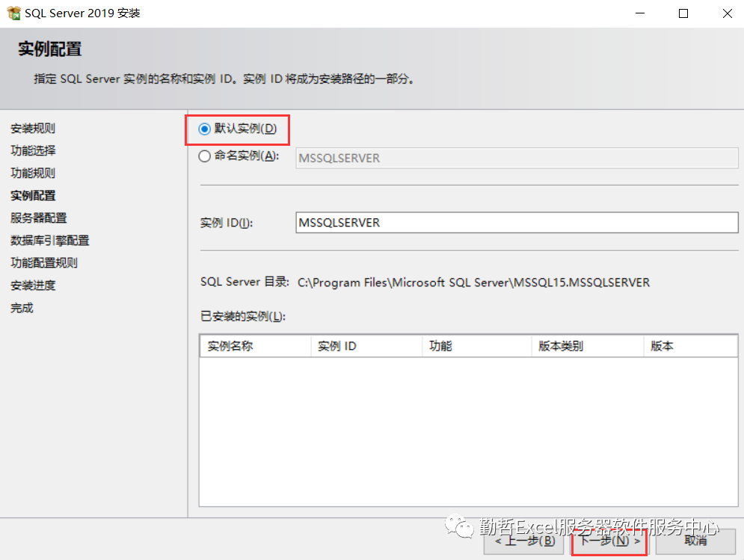Select 功能选择 in the step list
The image size is (744, 560).
(33, 150)
